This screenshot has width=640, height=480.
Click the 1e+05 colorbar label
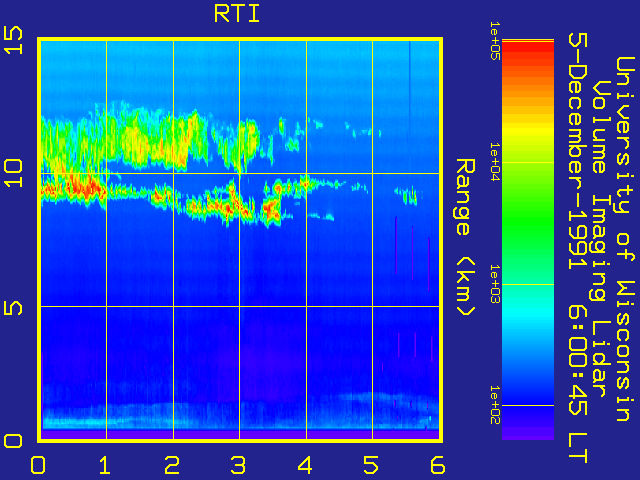coord(495,41)
